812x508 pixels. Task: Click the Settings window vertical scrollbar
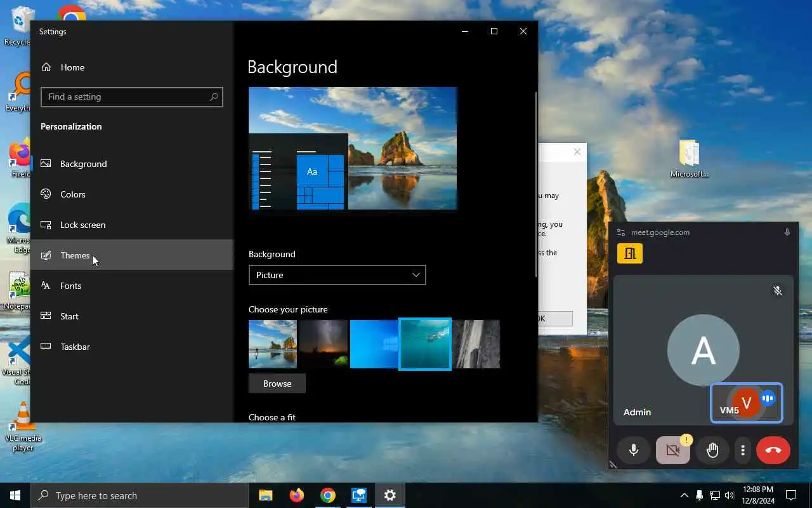536,184
